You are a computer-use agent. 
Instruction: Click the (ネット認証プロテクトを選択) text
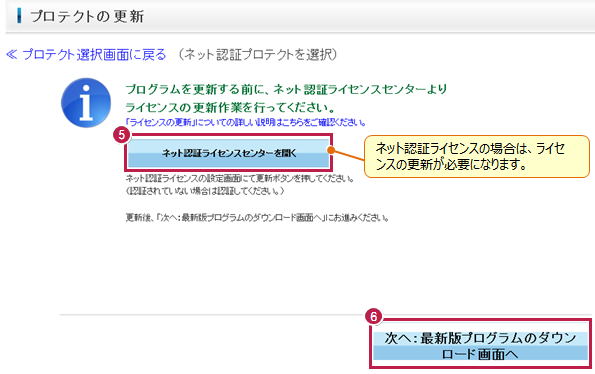pos(257,55)
